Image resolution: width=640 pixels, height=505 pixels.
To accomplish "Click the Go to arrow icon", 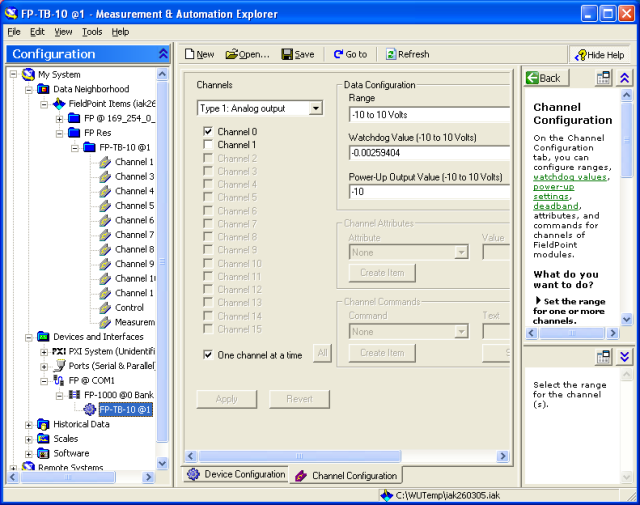I will coord(338,54).
